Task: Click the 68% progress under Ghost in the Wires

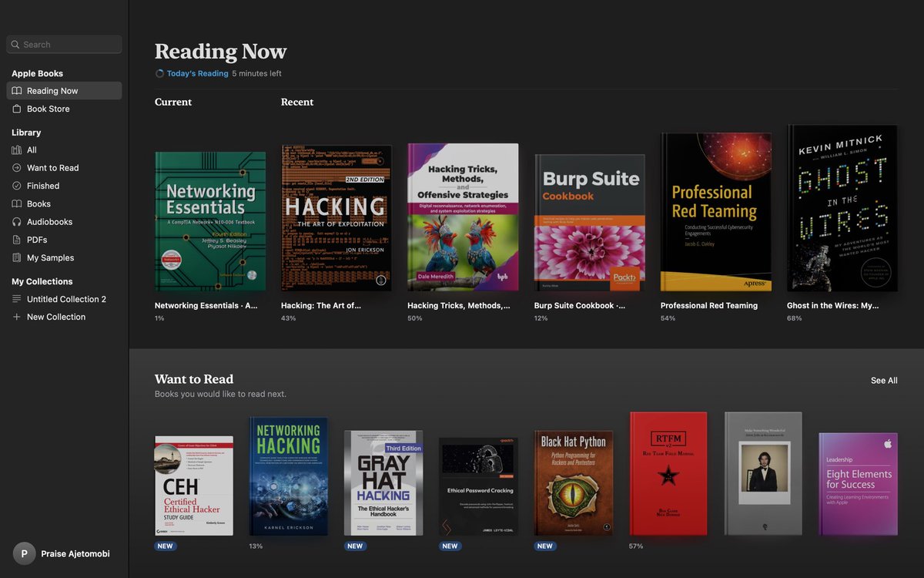Action: click(x=795, y=318)
